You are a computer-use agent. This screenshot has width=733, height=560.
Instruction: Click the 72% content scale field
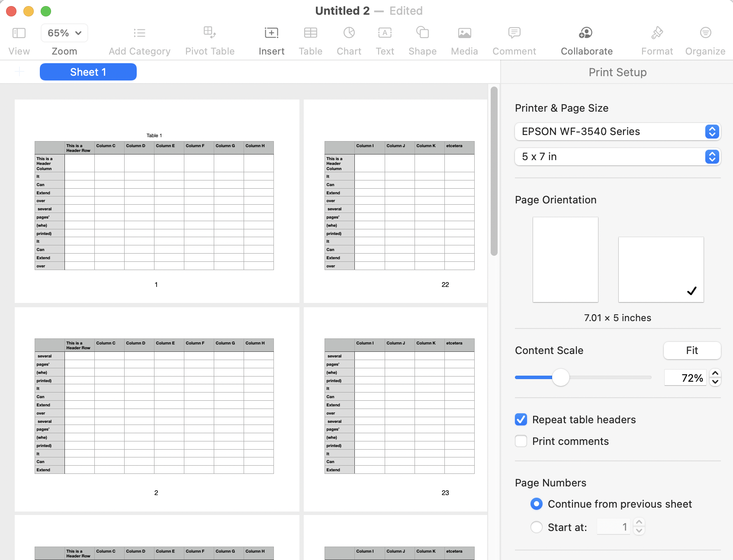[x=685, y=378]
